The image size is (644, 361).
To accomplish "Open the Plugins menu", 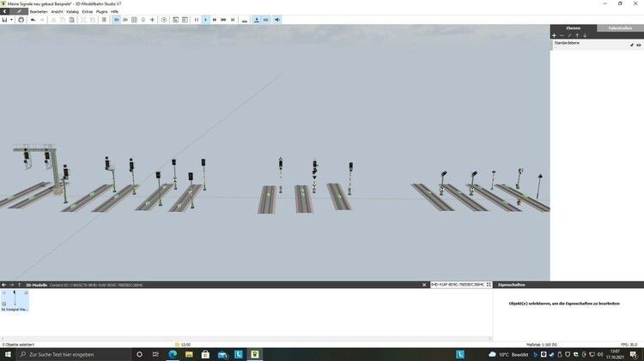I will tap(102, 12).
